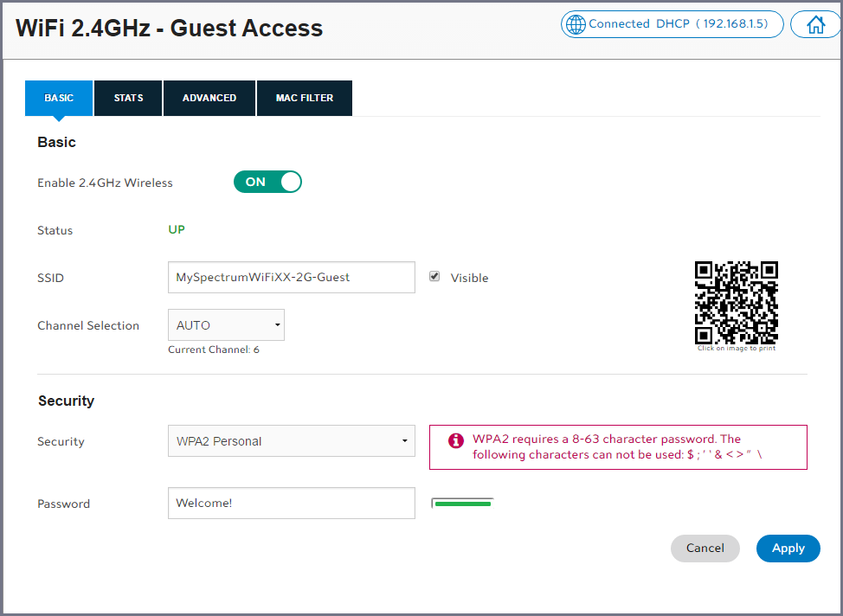Screen dimensions: 843x616
Task: Click the green UP status text
Action: point(176,230)
